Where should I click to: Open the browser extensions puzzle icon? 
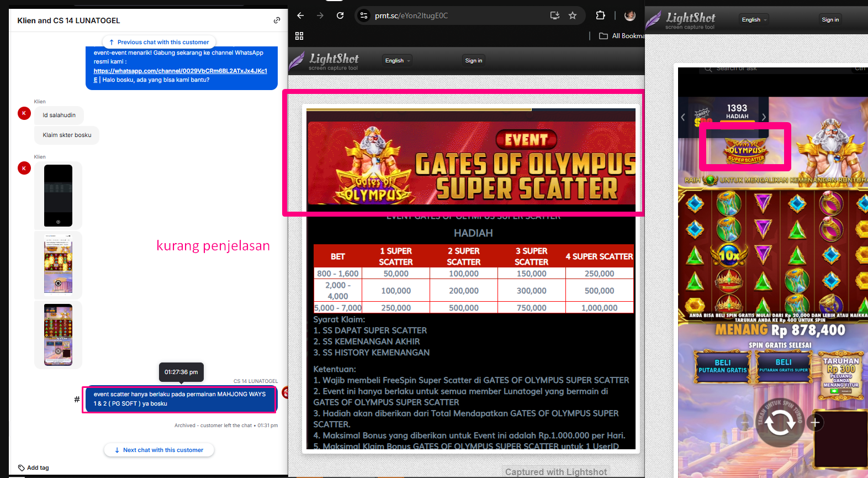tap(600, 15)
